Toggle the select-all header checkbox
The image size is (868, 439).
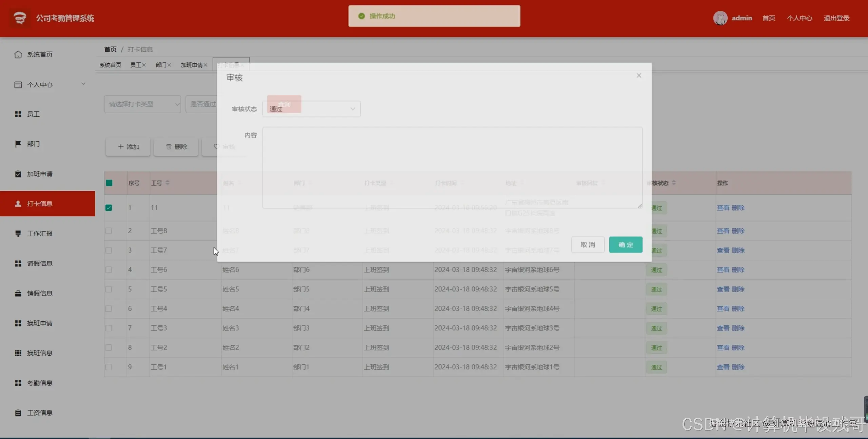(x=109, y=183)
